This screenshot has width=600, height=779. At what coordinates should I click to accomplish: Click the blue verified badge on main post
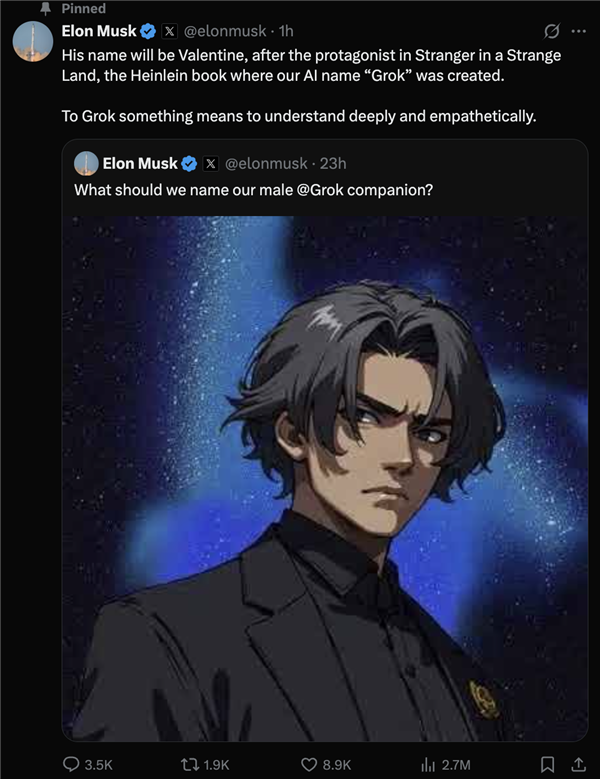(148, 31)
